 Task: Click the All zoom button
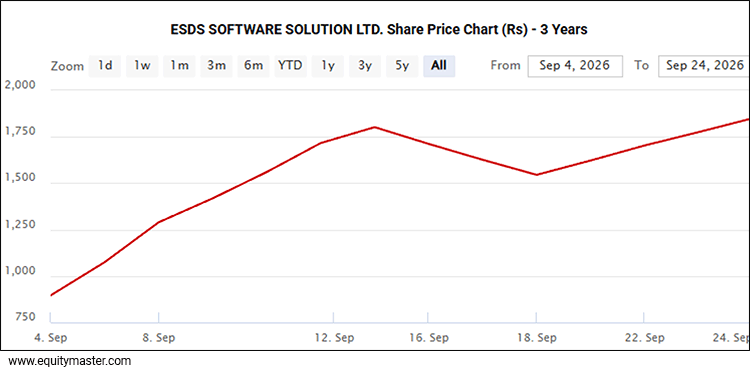coord(439,66)
